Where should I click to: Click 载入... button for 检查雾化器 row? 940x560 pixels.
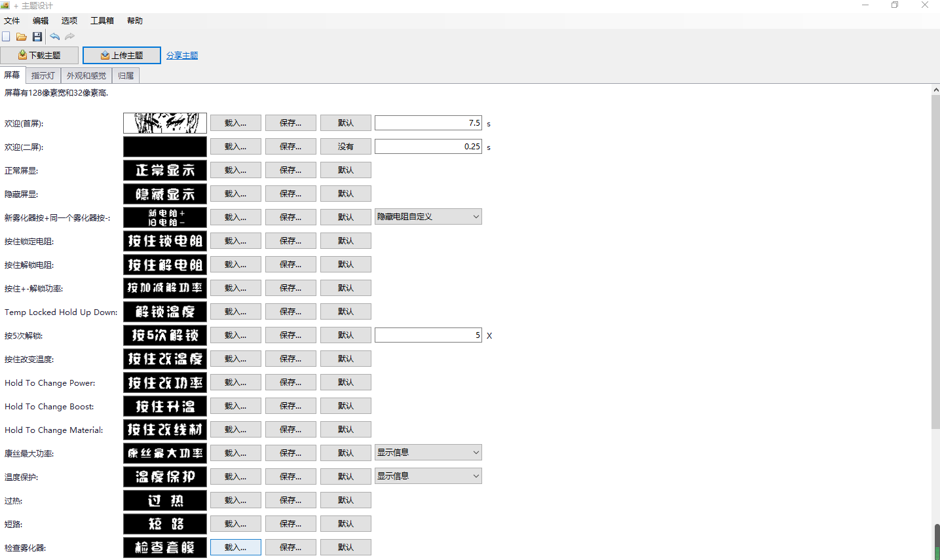click(236, 548)
